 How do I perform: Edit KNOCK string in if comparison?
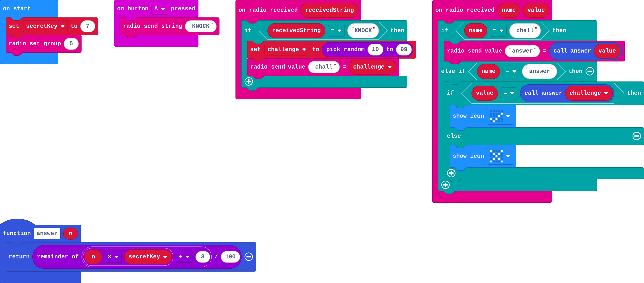pyautogui.click(x=363, y=30)
